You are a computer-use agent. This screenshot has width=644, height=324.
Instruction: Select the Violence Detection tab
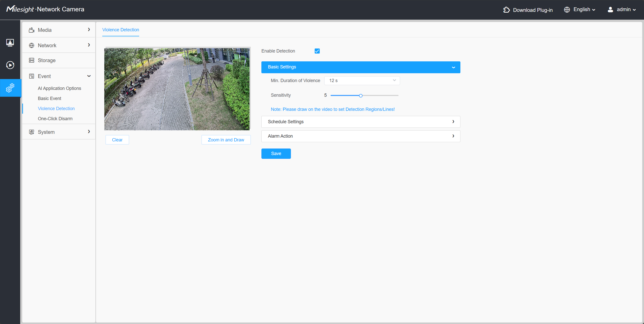click(x=121, y=30)
